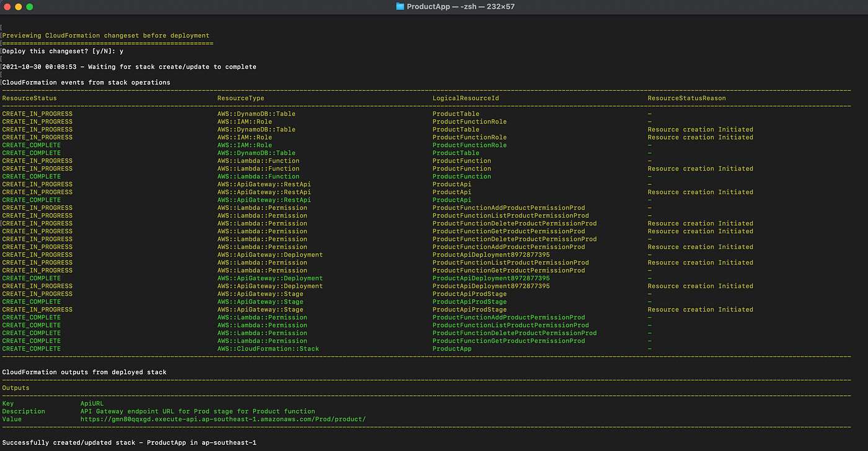Select green ProductFunctionAddProductPermissionProd entry
The width and height of the screenshot is (868, 451).
[508, 317]
